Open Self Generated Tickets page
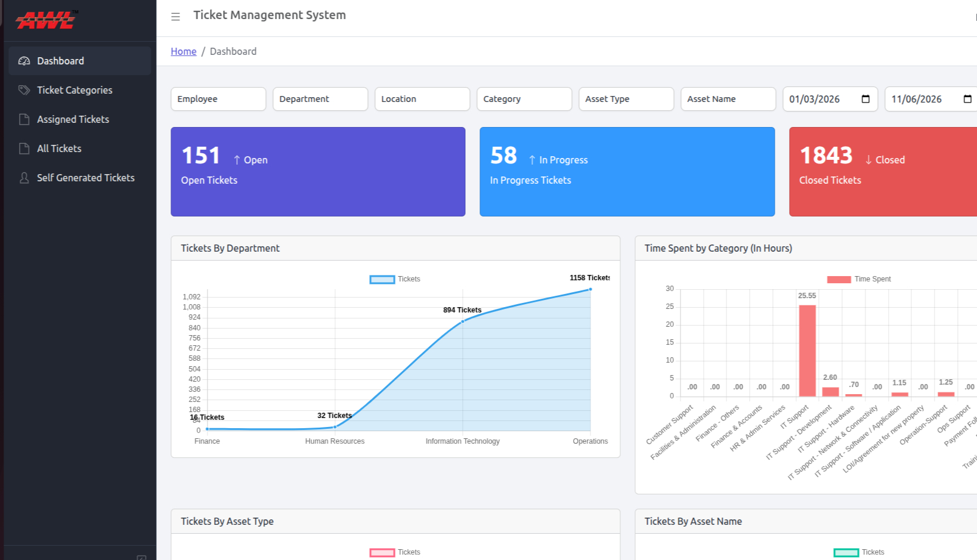Image resolution: width=977 pixels, height=560 pixels. coord(80,178)
